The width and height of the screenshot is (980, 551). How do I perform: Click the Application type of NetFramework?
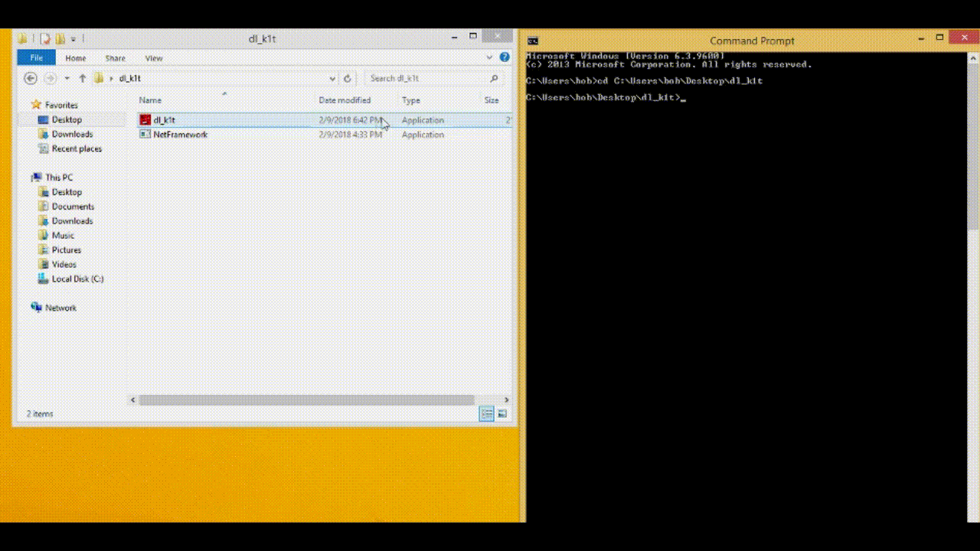pos(423,135)
